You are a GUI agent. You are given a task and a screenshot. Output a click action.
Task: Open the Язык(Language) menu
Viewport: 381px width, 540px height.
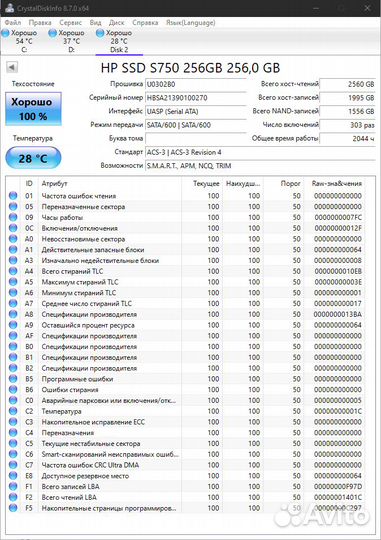tap(190, 23)
